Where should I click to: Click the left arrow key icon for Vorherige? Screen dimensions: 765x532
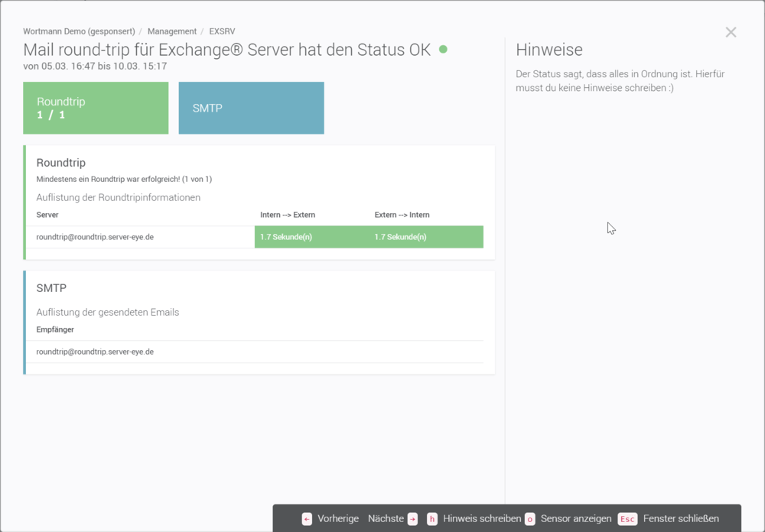pyautogui.click(x=307, y=519)
